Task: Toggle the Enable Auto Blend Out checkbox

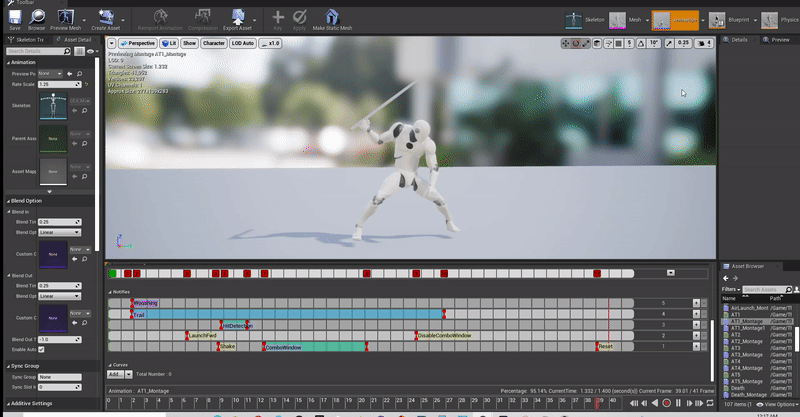Action: (41, 350)
